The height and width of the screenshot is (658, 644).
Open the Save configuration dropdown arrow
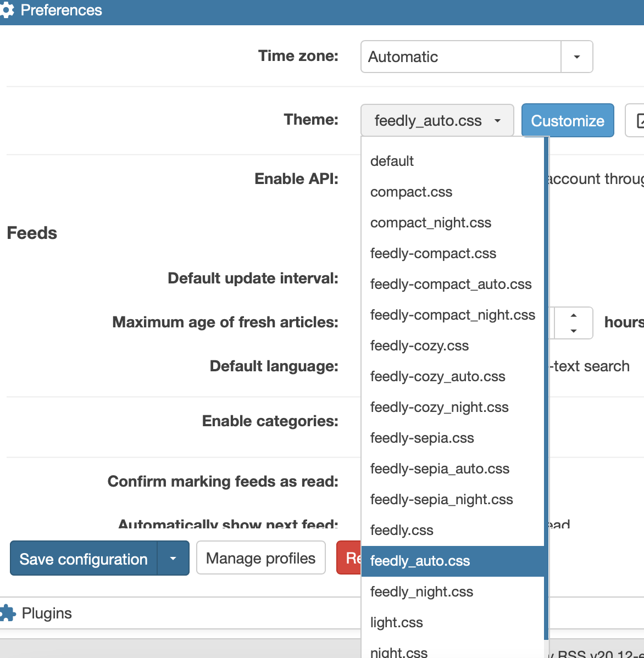[173, 559]
